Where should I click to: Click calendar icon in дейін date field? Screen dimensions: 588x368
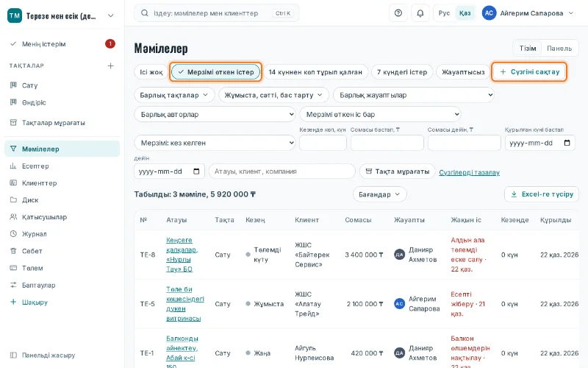(x=196, y=171)
